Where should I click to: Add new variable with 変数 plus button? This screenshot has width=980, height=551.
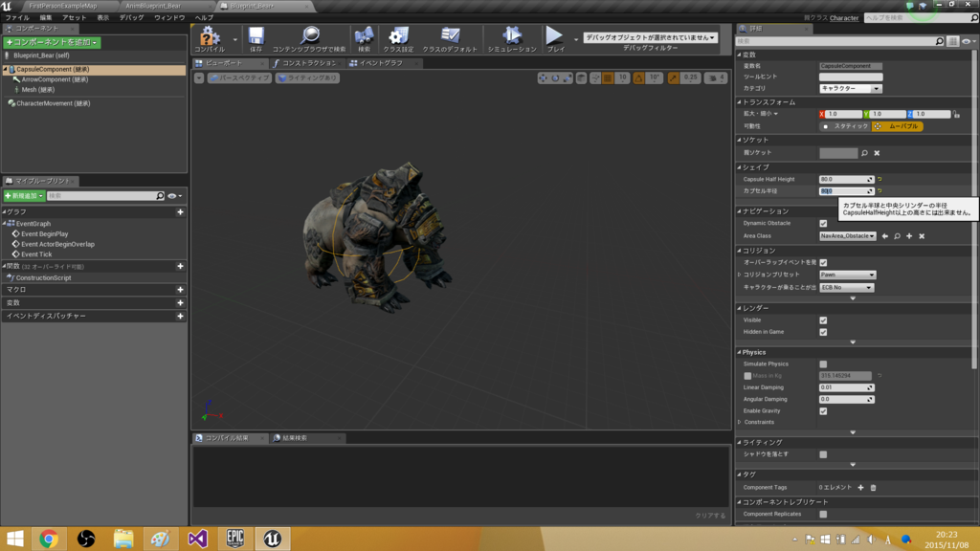pyautogui.click(x=180, y=303)
